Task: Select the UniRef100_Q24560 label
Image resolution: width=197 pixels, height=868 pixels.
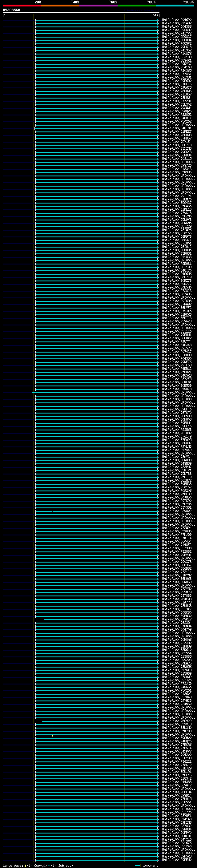Action: (176, 704)
